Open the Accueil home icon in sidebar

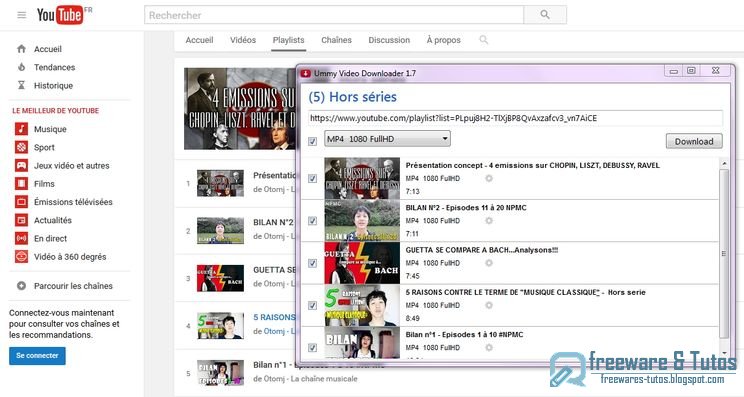pyautogui.click(x=21, y=49)
